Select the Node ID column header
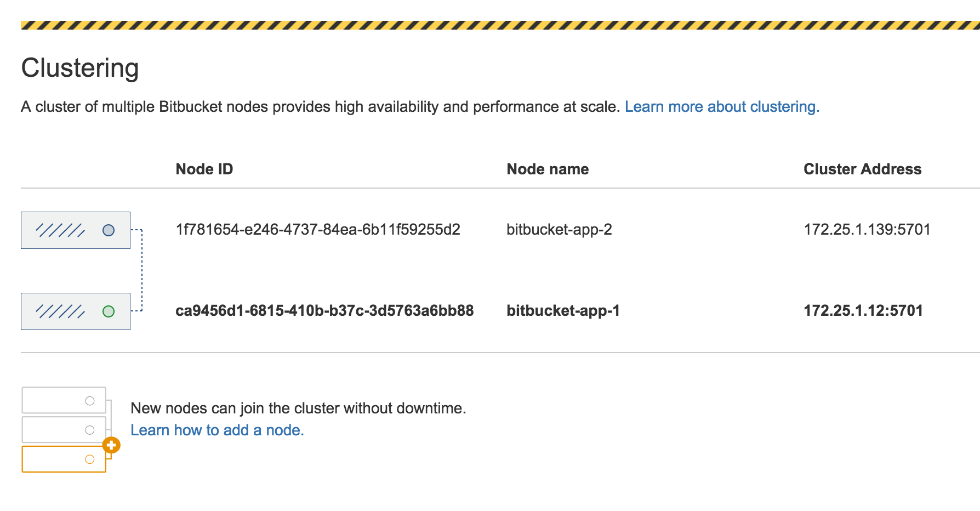 pos(204,169)
